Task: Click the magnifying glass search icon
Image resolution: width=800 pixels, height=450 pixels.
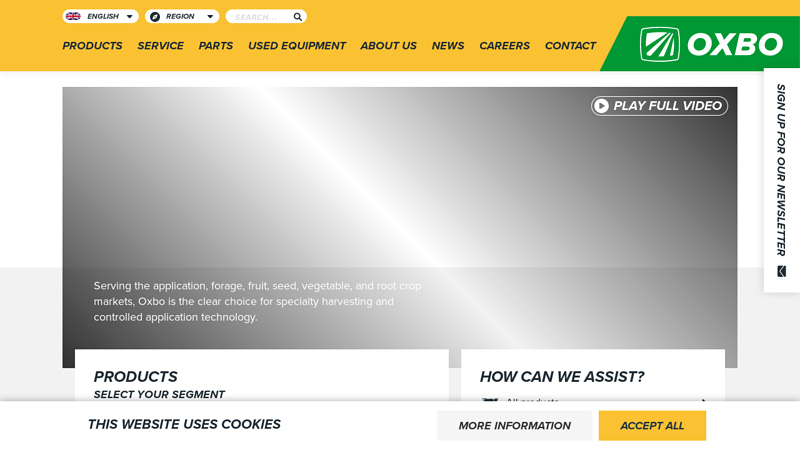Action: pyautogui.click(x=297, y=17)
